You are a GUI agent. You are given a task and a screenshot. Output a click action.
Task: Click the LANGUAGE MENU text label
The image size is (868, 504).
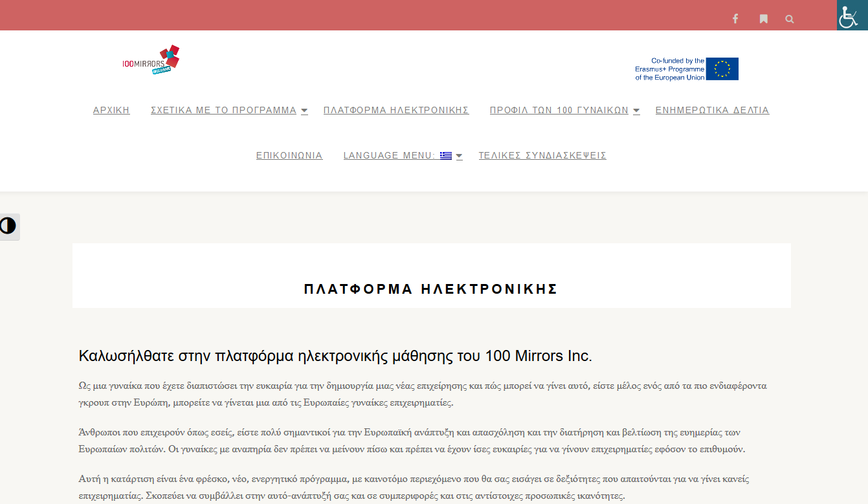[389, 155]
